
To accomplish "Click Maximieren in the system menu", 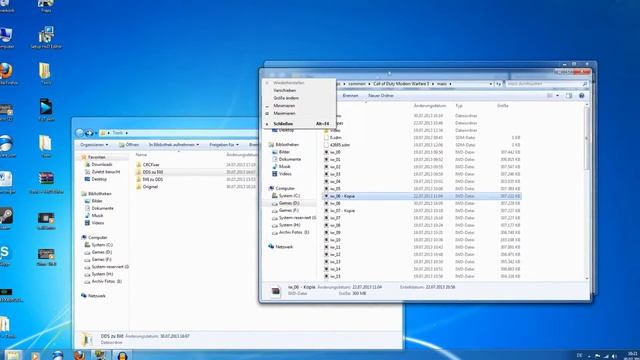I will pyautogui.click(x=284, y=113).
